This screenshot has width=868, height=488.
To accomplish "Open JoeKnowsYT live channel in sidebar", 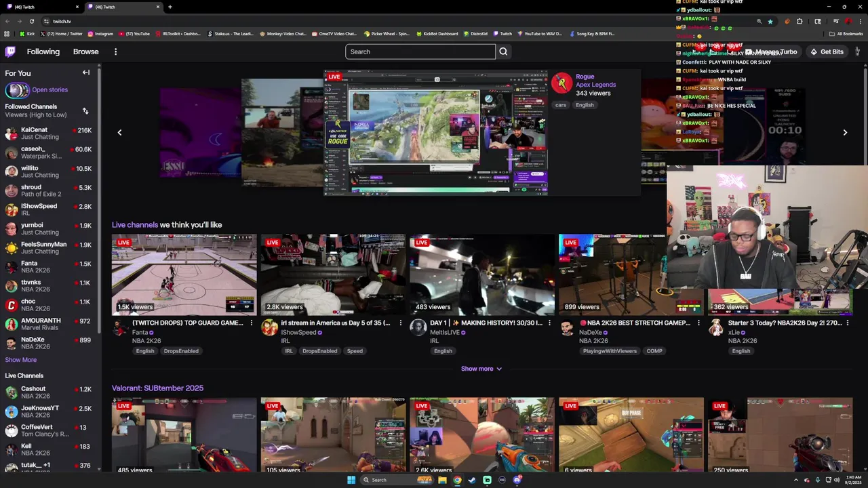I will click(49, 411).
